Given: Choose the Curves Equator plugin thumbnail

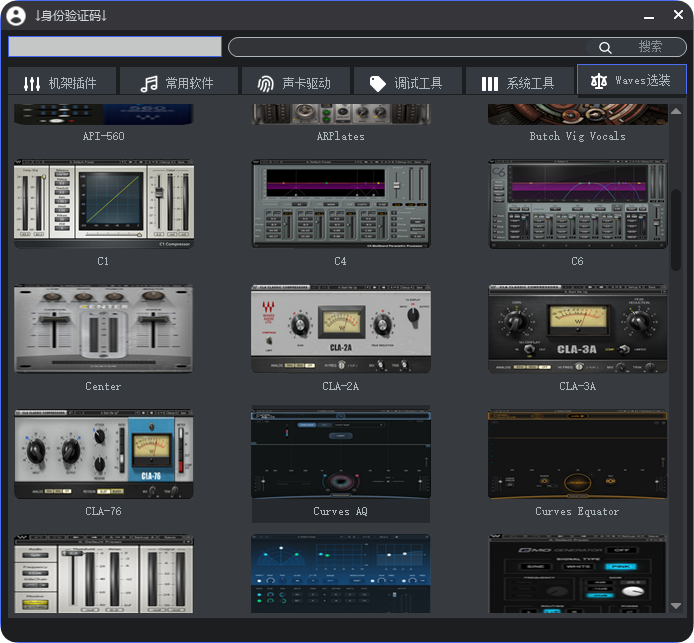Looking at the screenshot, I should pos(578,454).
